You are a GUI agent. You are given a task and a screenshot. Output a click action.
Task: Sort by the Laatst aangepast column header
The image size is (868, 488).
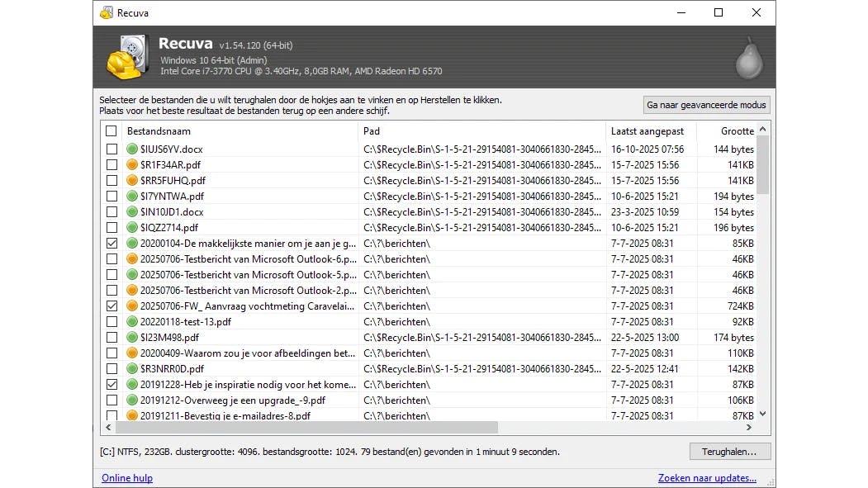coord(647,131)
